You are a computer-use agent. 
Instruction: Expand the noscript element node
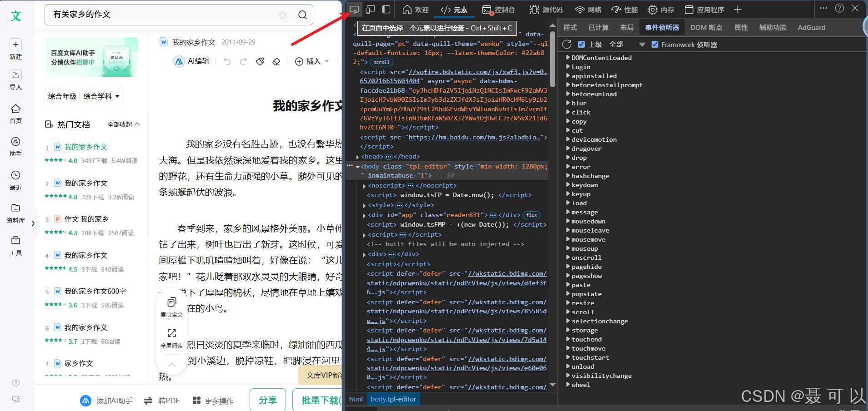pyautogui.click(x=365, y=186)
